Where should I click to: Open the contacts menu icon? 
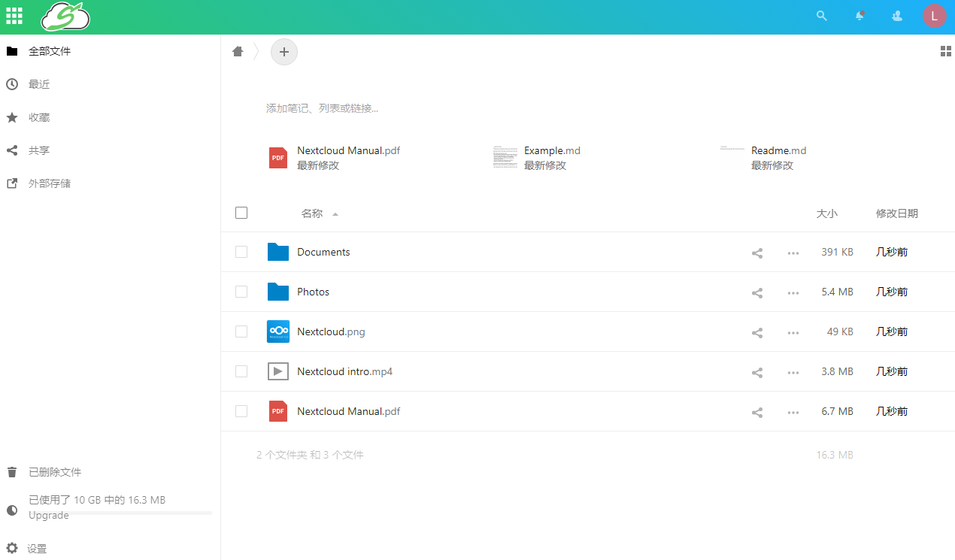point(896,16)
